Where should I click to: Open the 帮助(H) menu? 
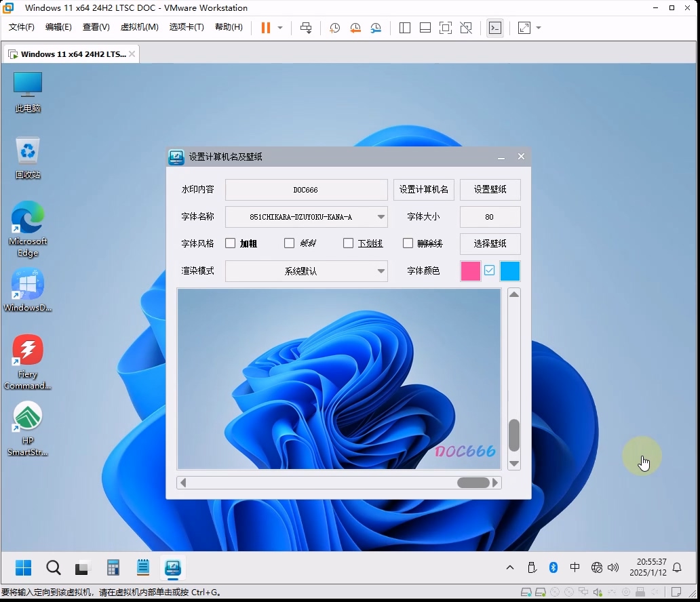[x=229, y=26]
